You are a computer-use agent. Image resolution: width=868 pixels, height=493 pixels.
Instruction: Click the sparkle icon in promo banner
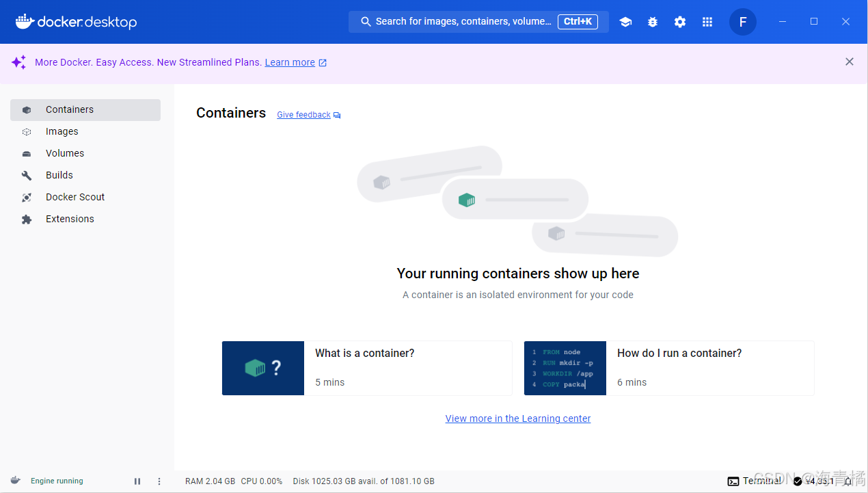click(x=19, y=62)
